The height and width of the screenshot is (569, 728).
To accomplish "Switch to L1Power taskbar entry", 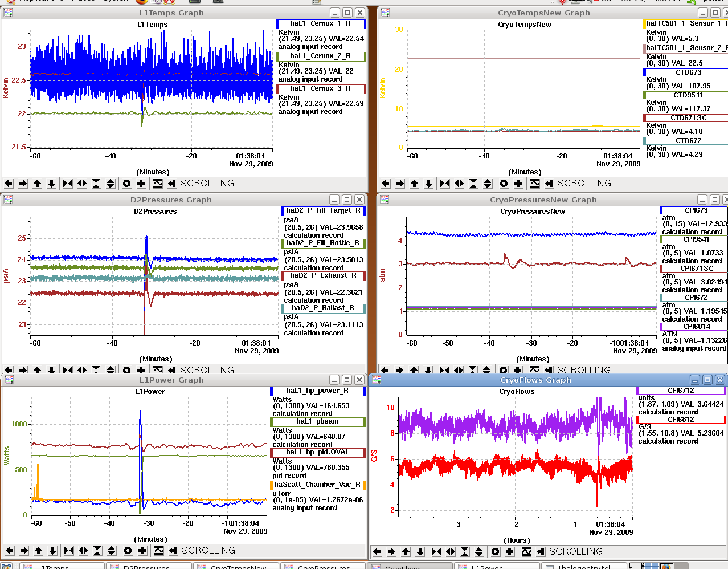I will [x=497, y=566].
